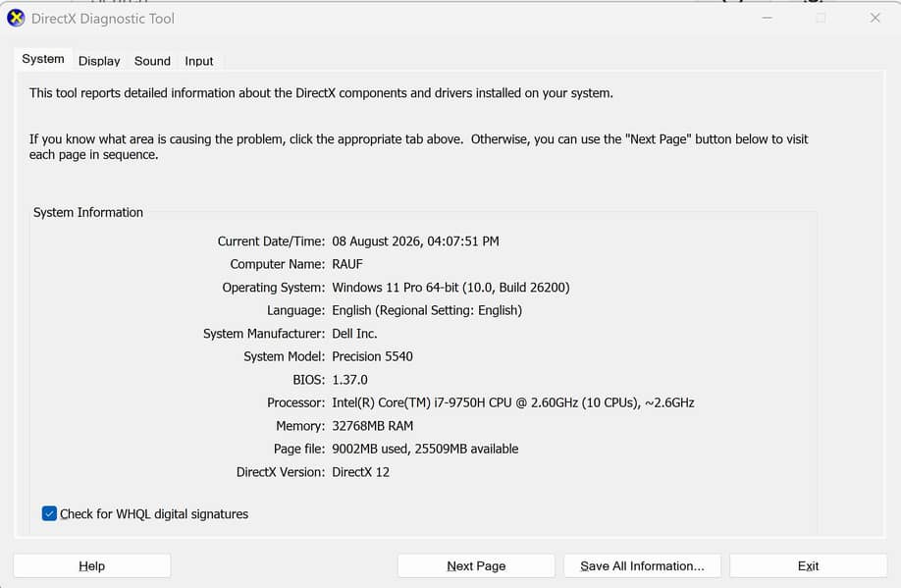Click the Intel Core i7-9750H processor value
The height and width of the screenshot is (588, 901).
[513, 402]
